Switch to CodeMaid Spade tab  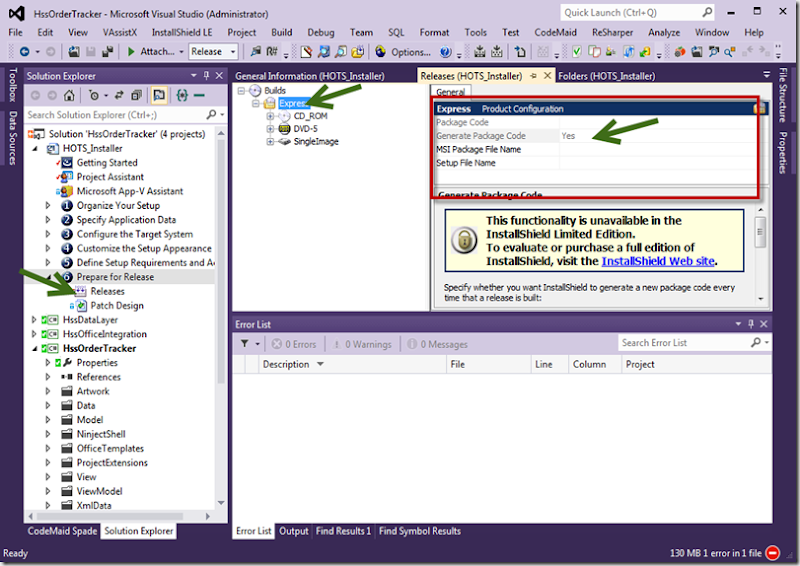tap(62, 531)
